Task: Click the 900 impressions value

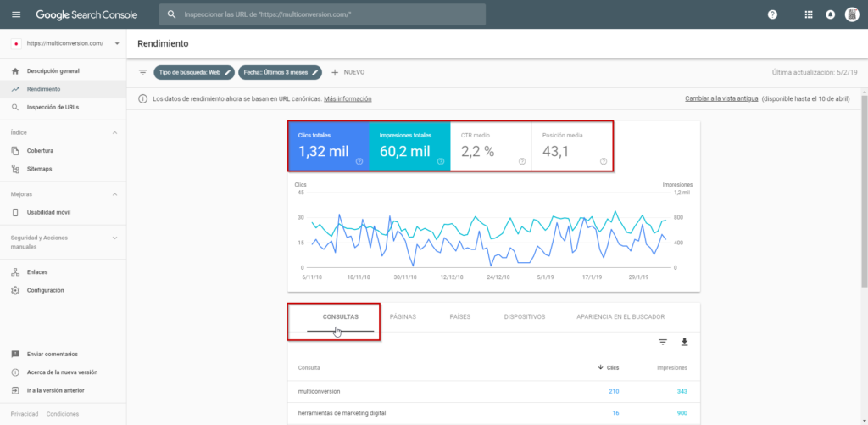Action: tap(682, 413)
